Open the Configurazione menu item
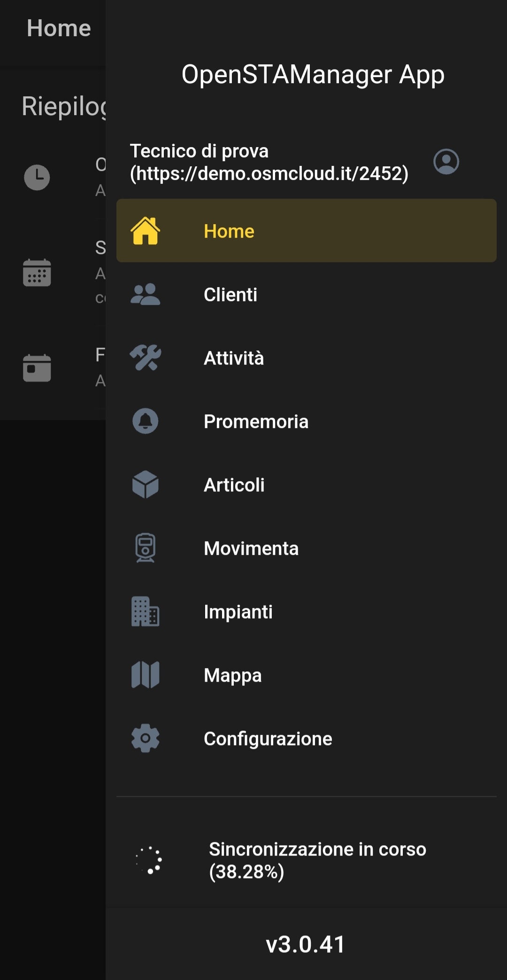Screen dimensions: 507x980 point(268,739)
